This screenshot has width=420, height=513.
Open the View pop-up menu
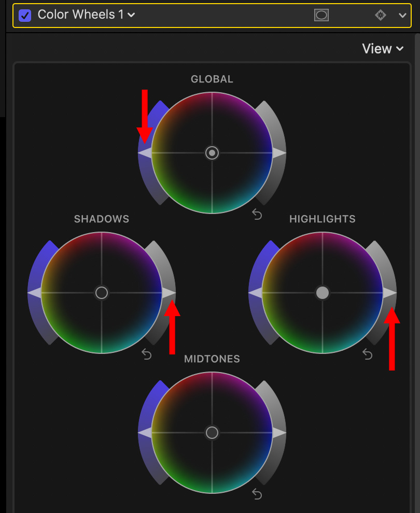pyautogui.click(x=383, y=49)
